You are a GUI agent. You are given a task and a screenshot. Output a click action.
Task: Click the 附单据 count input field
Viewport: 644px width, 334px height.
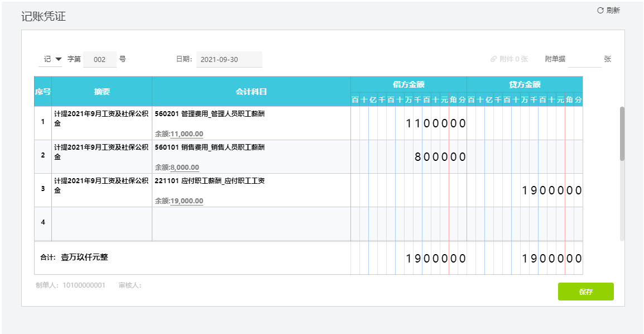pyautogui.click(x=584, y=59)
